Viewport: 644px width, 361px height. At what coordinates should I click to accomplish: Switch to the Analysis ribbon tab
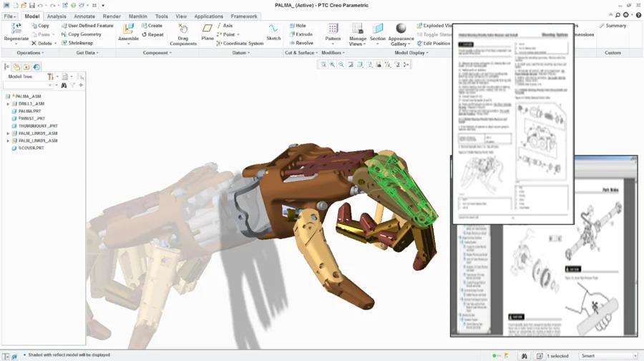(x=57, y=16)
